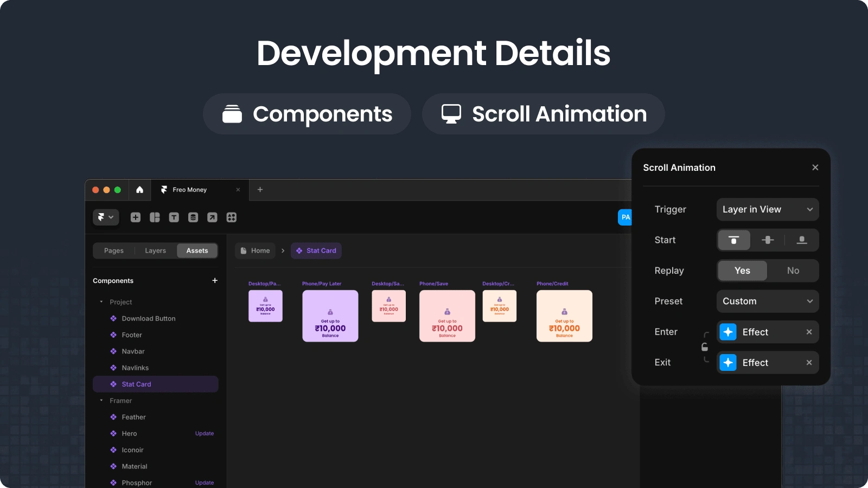Remove the Exit effect
This screenshot has width=868, height=488.
point(809,363)
